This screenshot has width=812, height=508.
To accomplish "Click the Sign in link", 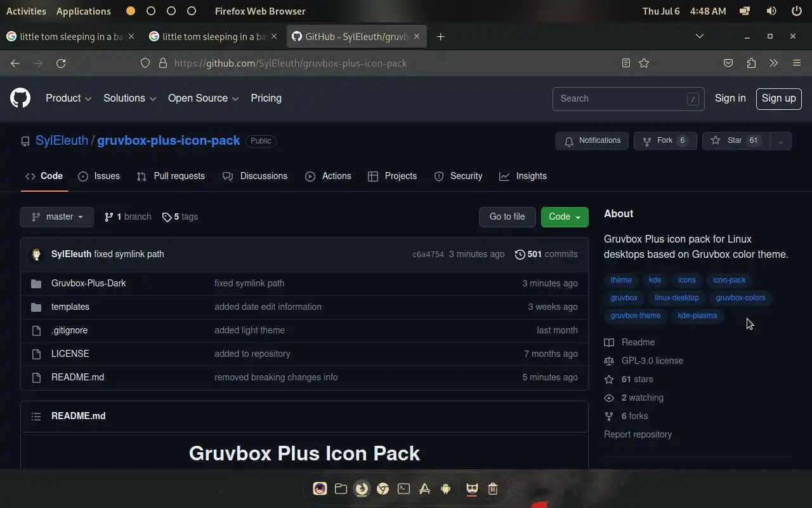I will (730, 98).
